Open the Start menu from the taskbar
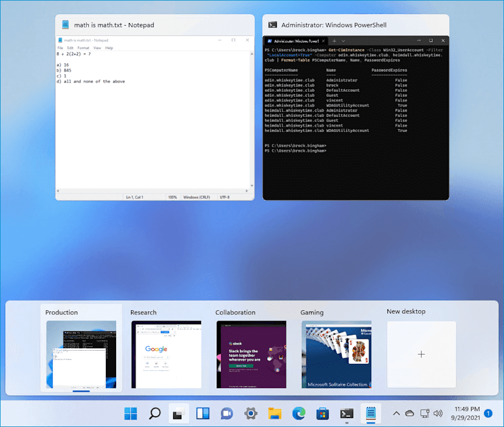Viewport: 504px width, 427px height. pyautogui.click(x=130, y=413)
